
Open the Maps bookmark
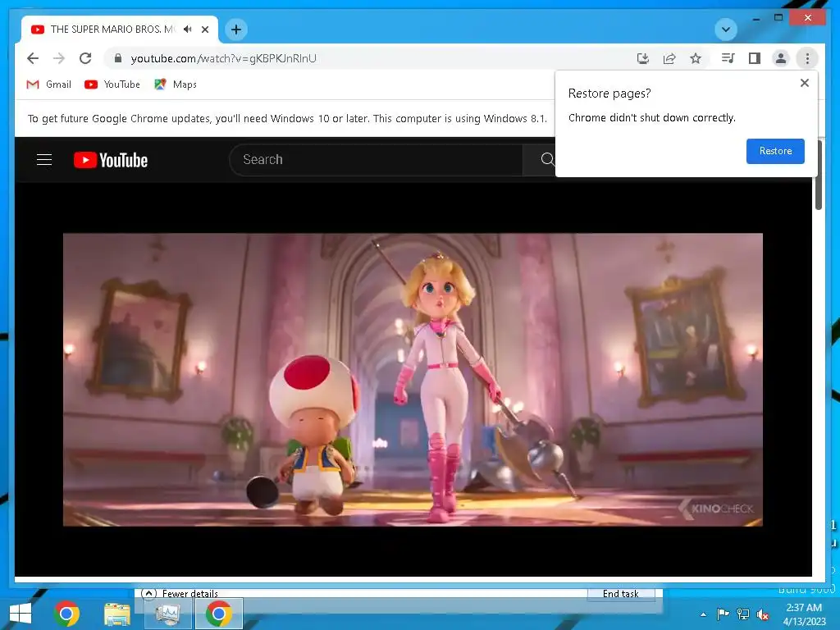(176, 84)
